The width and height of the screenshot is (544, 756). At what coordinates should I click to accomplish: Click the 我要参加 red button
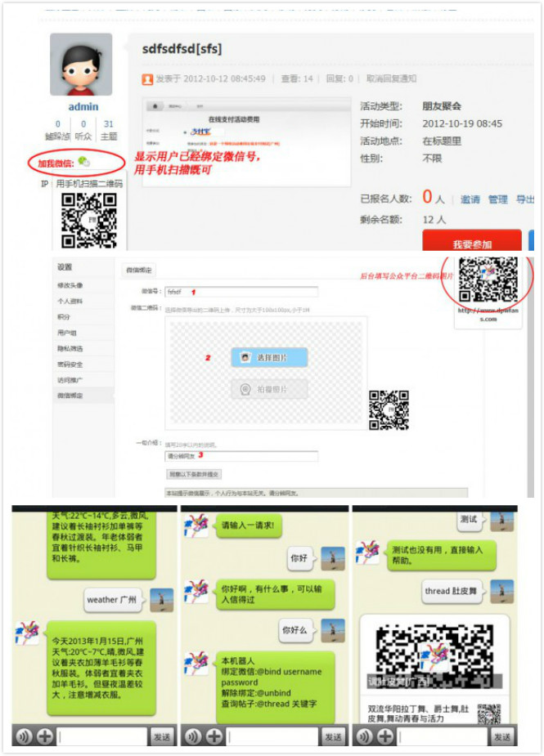472,240
